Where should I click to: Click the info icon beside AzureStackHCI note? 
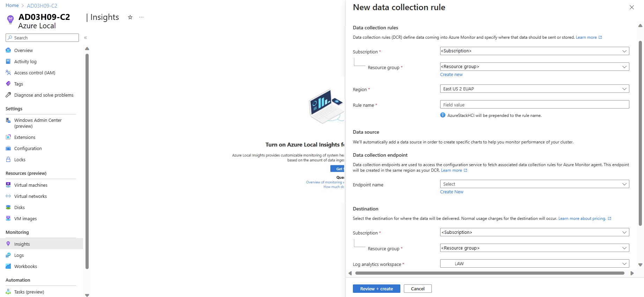pyautogui.click(x=443, y=115)
